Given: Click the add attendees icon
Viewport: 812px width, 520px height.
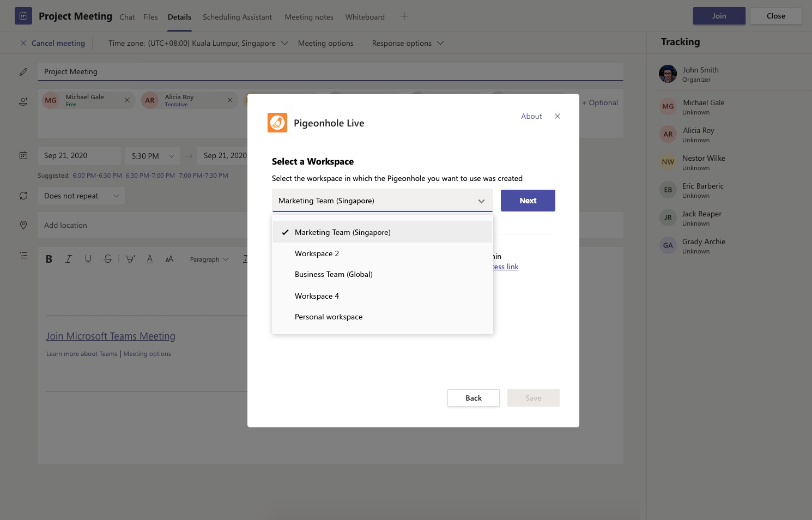Looking at the screenshot, I should (x=23, y=101).
